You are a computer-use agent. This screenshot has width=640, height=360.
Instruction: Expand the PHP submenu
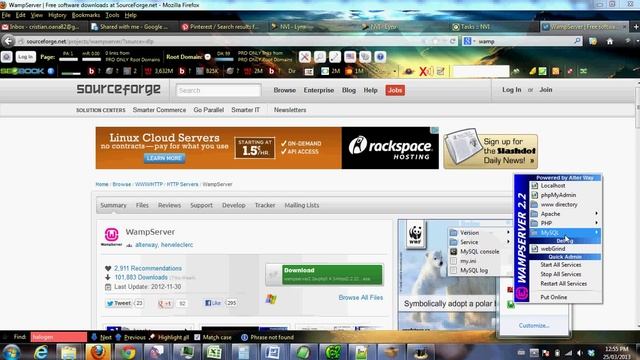565,223
